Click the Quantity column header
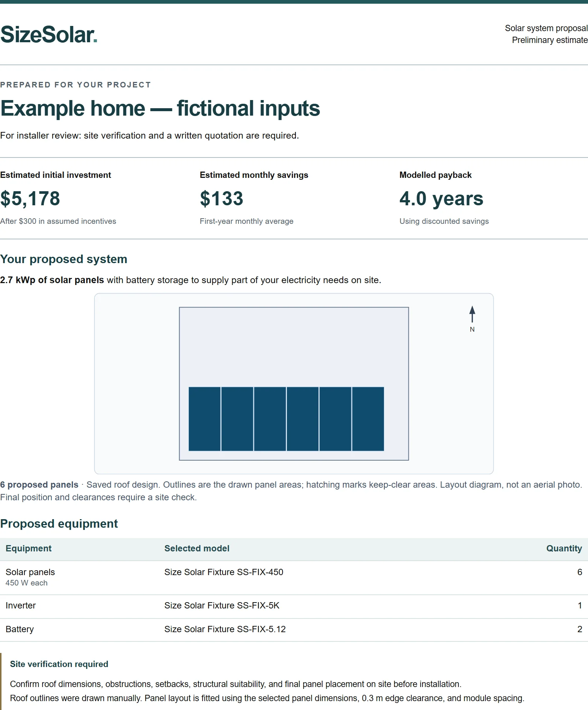Image resolution: width=588 pixels, height=710 pixels. pos(564,548)
